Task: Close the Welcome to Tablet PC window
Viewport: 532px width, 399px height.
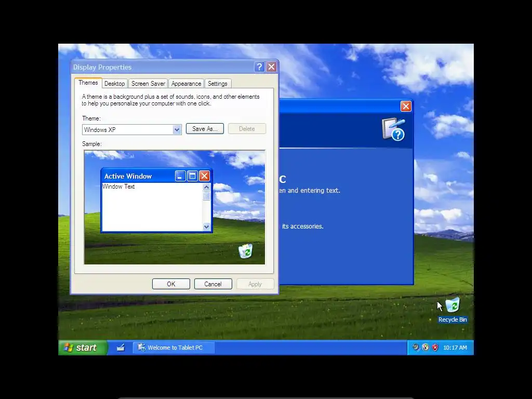Action: tap(406, 106)
